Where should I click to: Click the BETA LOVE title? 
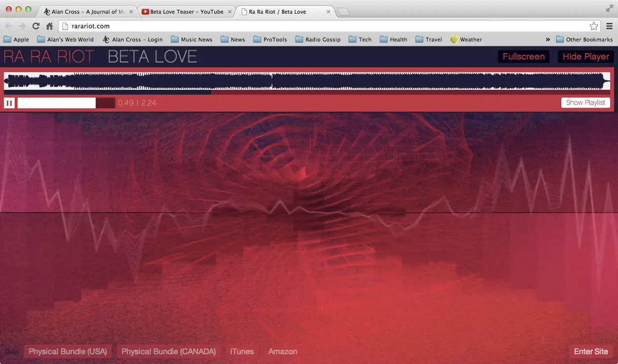152,57
